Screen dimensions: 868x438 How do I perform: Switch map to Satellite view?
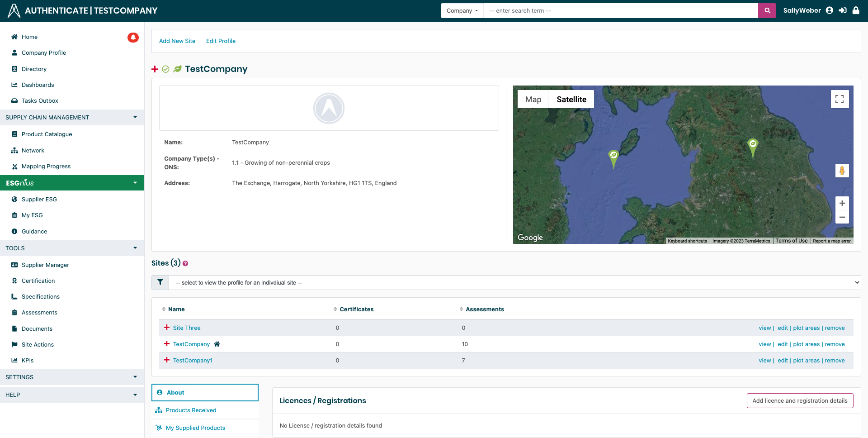[571, 100]
